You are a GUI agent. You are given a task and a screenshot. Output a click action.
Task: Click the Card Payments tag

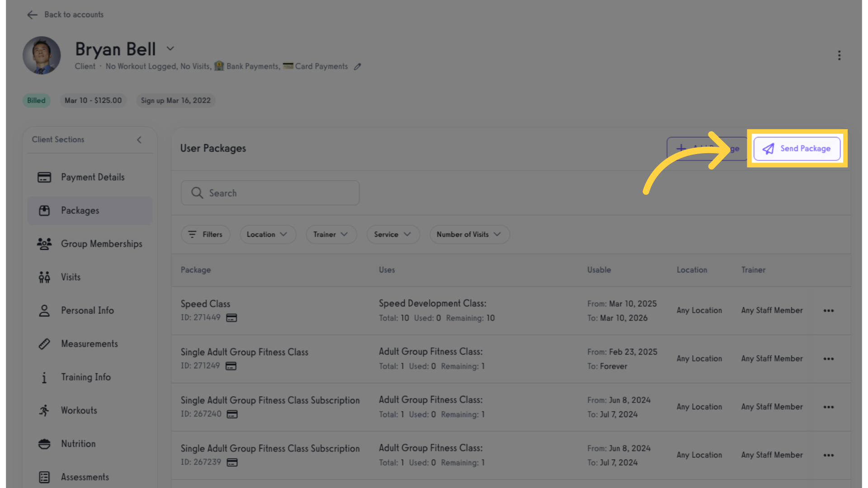coord(316,66)
